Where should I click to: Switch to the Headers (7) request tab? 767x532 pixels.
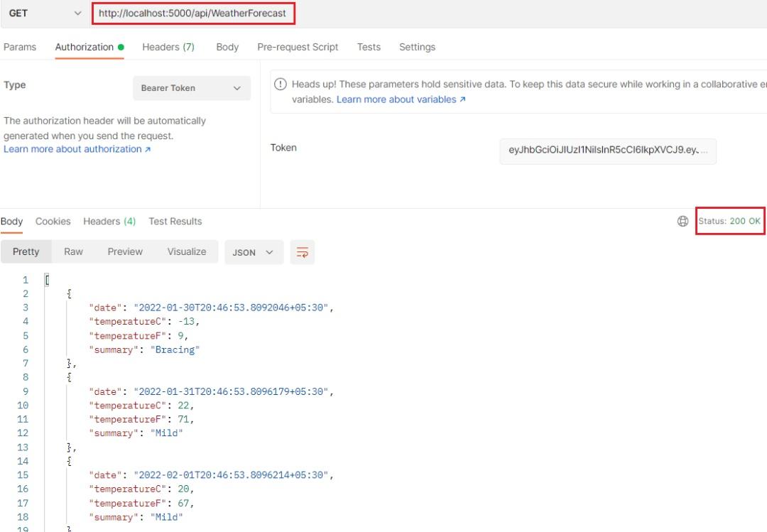tap(168, 47)
